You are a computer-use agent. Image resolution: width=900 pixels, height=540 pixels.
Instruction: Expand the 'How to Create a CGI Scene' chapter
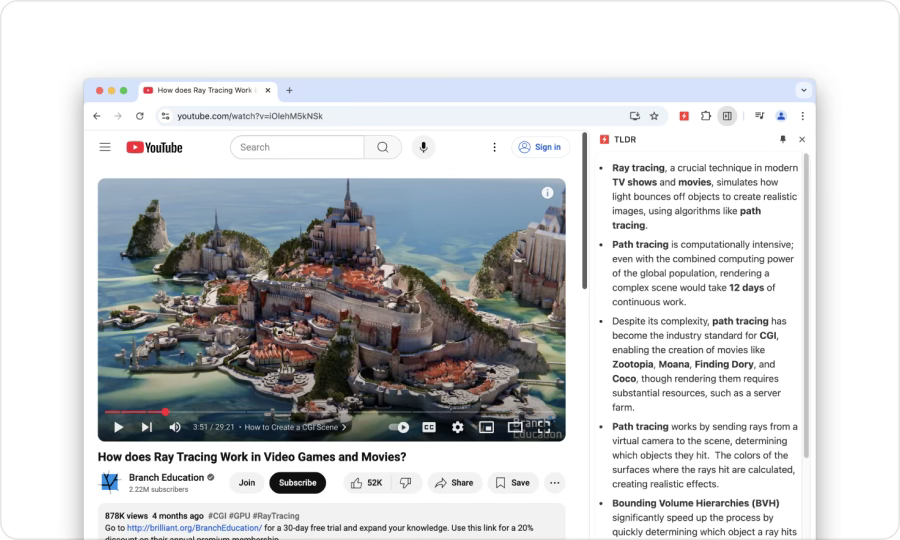(295, 427)
